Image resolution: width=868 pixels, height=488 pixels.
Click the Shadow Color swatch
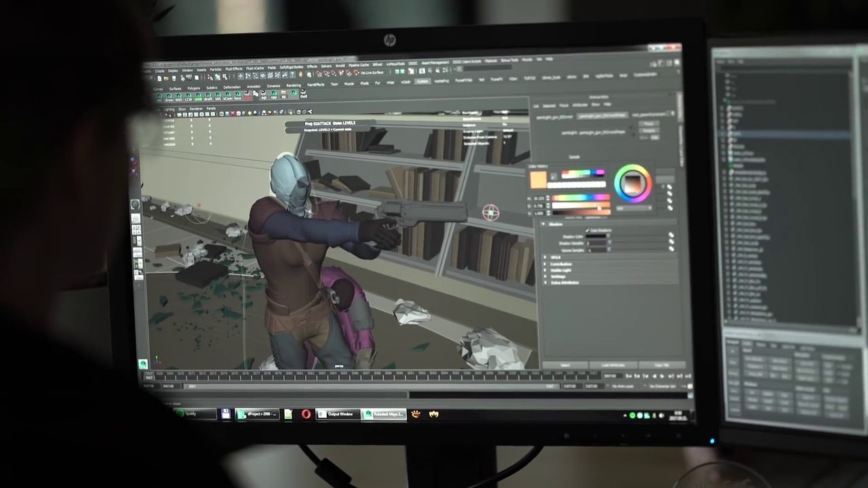click(597, 237)
